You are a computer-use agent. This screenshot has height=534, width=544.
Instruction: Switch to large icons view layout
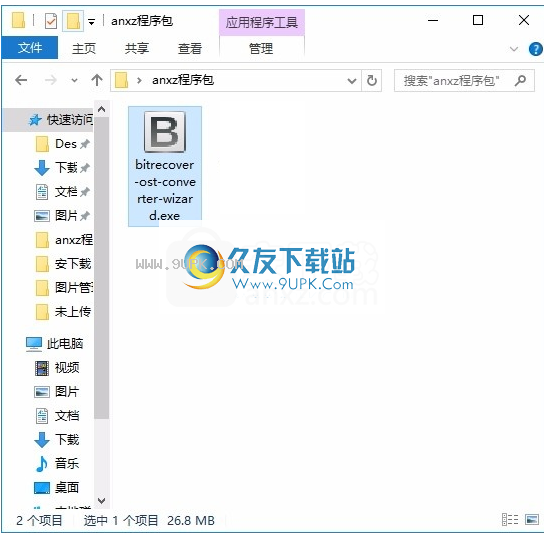point(532,520)
